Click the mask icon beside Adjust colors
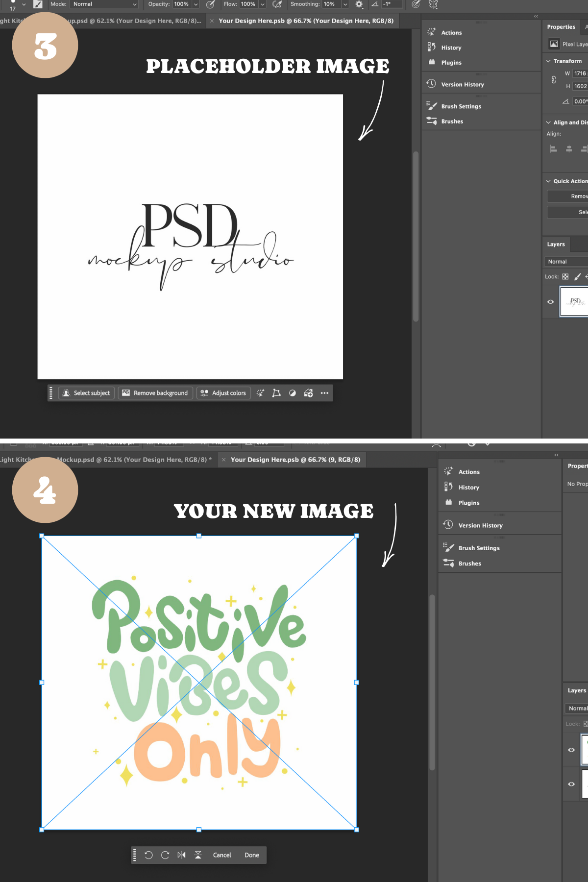 coord(293,393)
